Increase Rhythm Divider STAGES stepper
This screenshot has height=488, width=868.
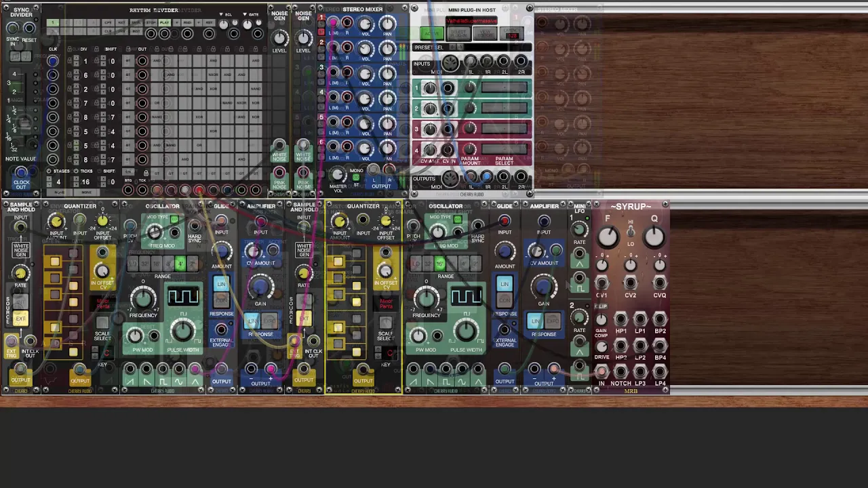[x=50, y=178]
